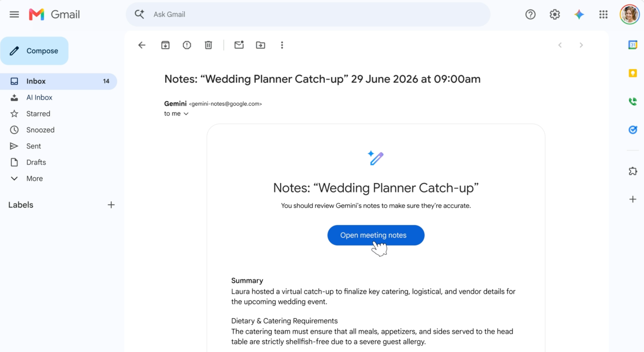
Task: Open Google Calendar side panel
Action: click(633, 45)
